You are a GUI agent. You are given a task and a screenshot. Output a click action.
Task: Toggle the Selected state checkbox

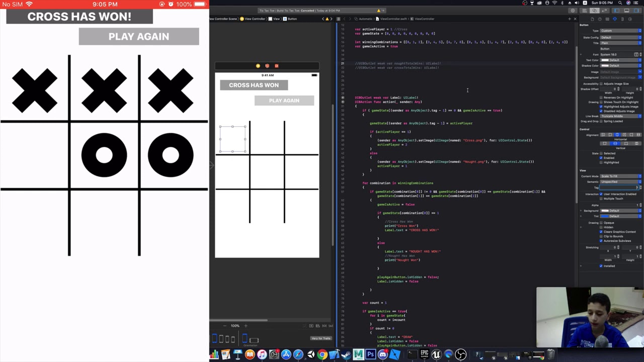tap(601, 153)
